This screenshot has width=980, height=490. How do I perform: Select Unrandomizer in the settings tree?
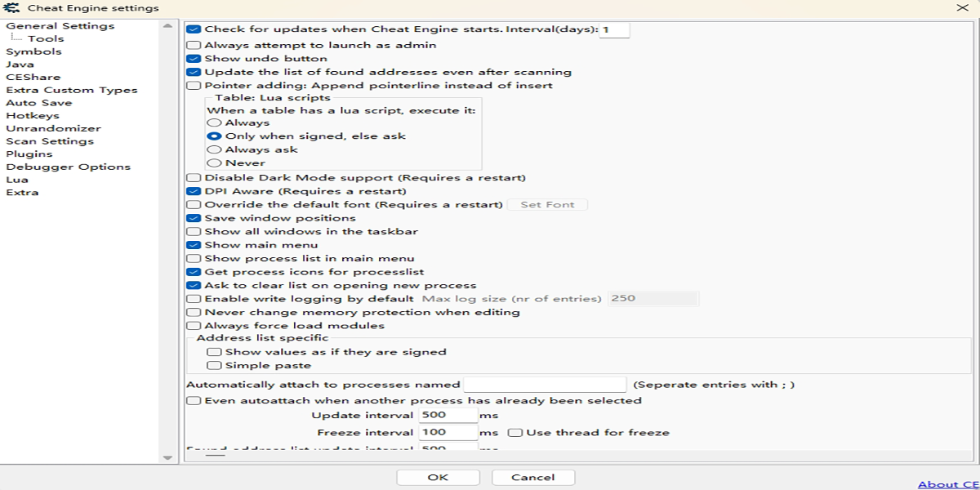[x=53, y=129]
